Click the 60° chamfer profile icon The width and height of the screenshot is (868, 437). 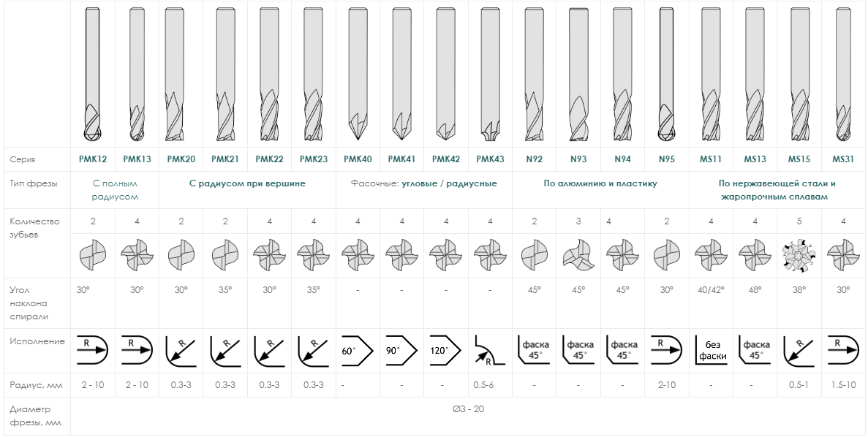[357, 349]
